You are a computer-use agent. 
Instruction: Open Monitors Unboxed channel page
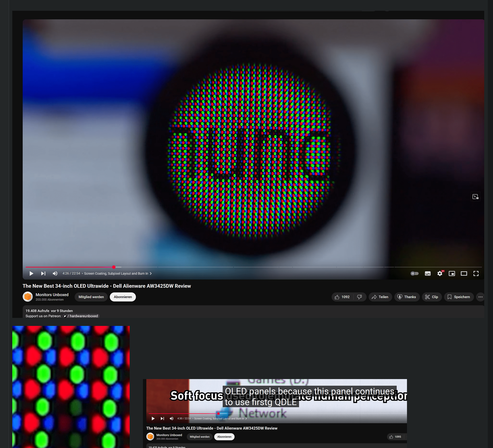(x=52, y=295)
